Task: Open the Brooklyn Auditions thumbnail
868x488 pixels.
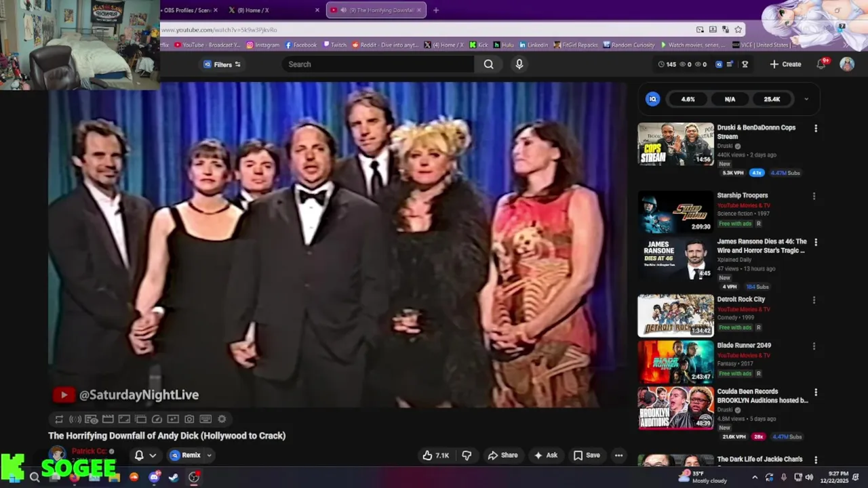Action: 675,408
